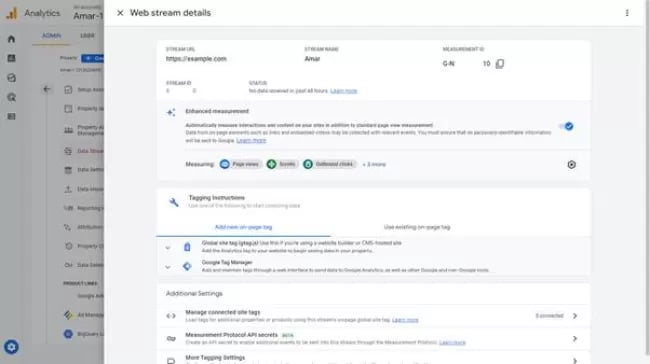This screenshot has height=364, width=650.
Task: Select Data Streams in Admin list
Action: click(x=84, y=151)
